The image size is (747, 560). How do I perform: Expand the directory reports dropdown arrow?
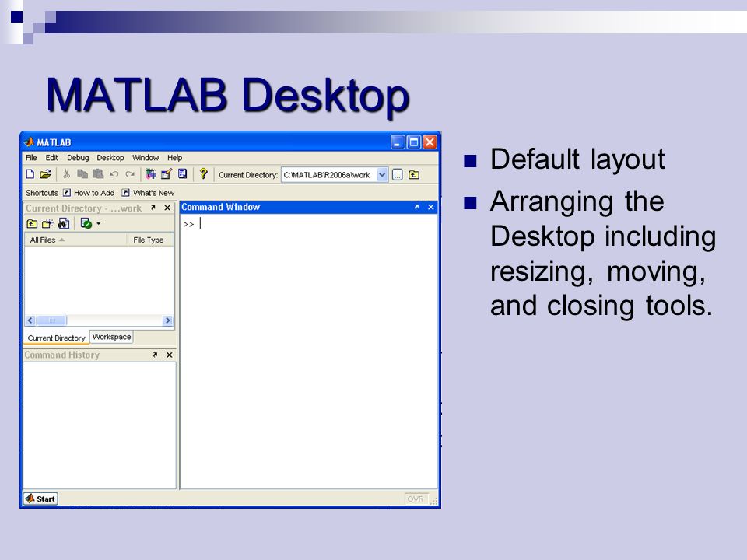click(99, 223)
